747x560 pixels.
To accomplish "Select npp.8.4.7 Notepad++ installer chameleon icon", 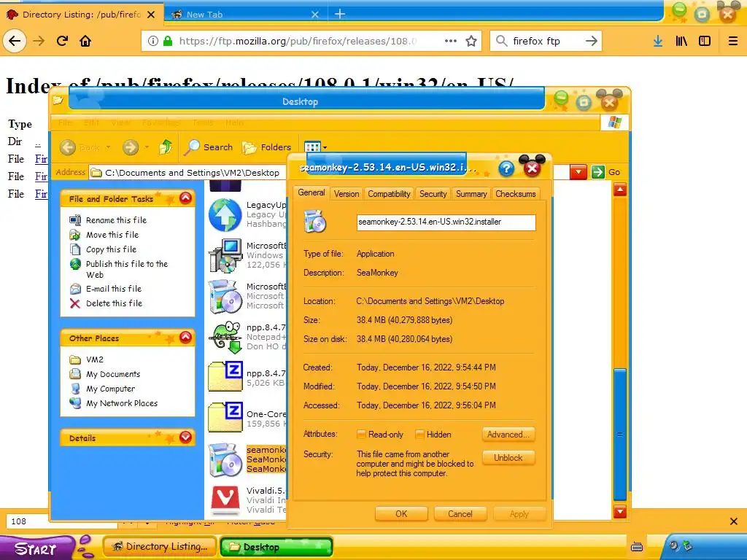I will point(225,337).
